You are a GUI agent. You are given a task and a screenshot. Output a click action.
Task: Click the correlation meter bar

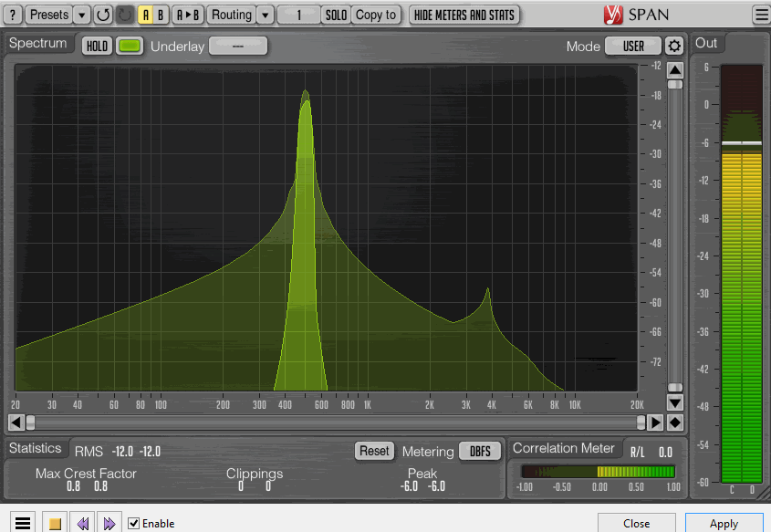(x=598, y=472)
